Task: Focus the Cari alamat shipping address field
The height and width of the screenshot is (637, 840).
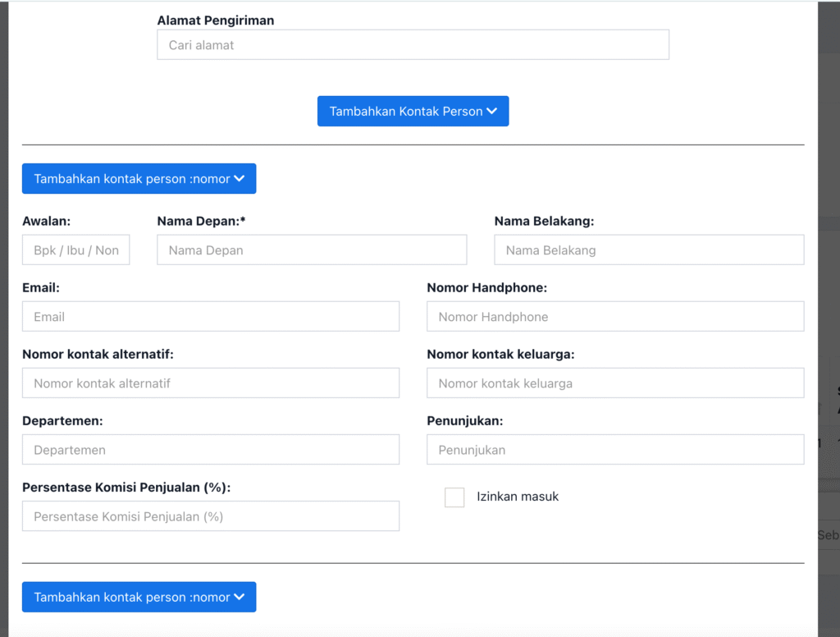Action: (413, 45)
